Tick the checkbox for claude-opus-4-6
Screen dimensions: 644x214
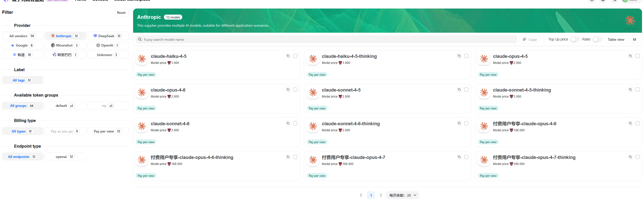tap(295, 90)
